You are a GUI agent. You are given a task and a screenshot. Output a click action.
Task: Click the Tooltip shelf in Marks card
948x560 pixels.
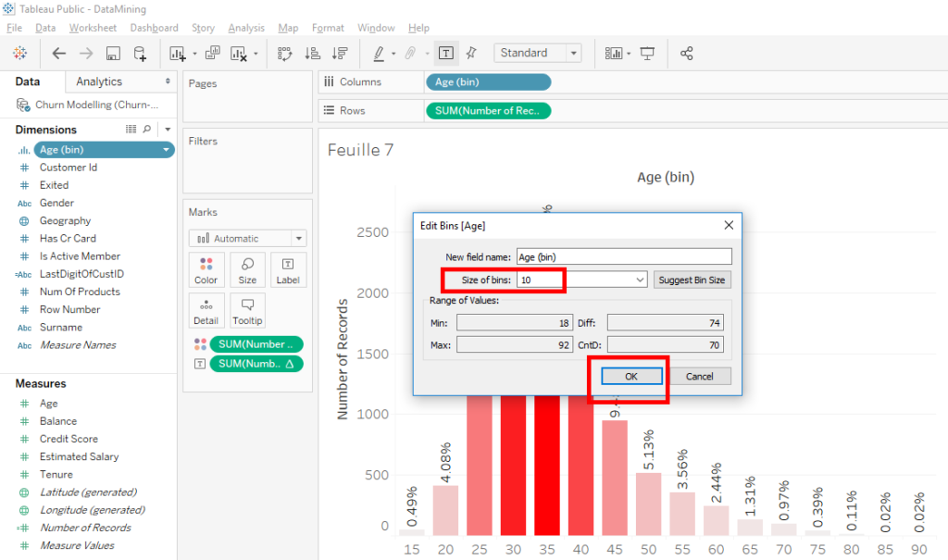click(x=247, y=310)
